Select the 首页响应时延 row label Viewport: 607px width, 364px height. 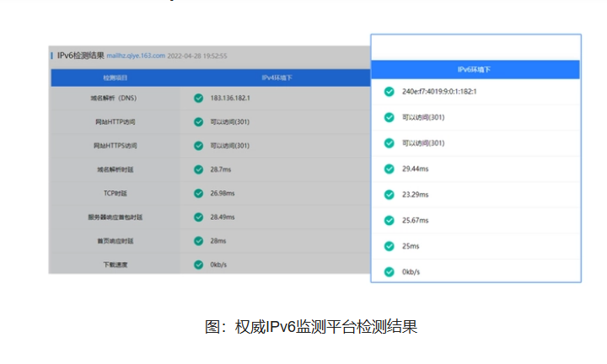[115, 241]
